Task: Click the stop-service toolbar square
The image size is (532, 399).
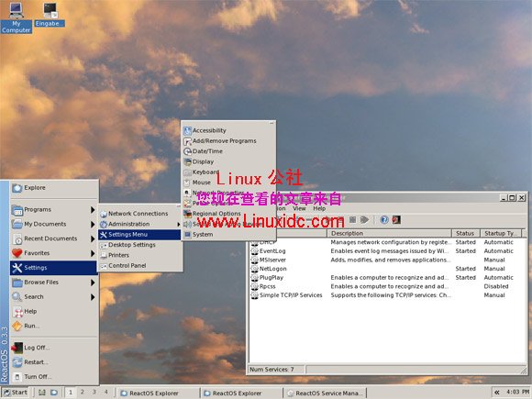Action: click(x=353, y=220)
